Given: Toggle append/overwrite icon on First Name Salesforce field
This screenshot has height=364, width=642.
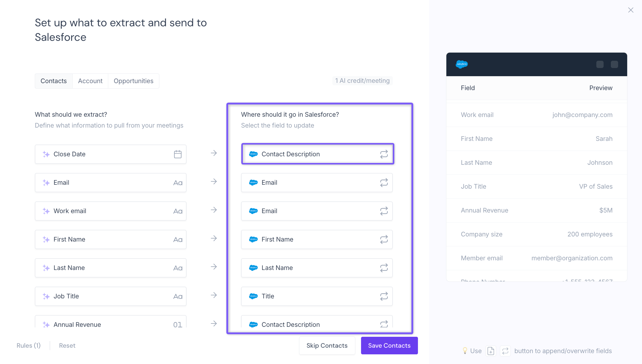Looking at the screenshot, I should [x=384, y=239].
